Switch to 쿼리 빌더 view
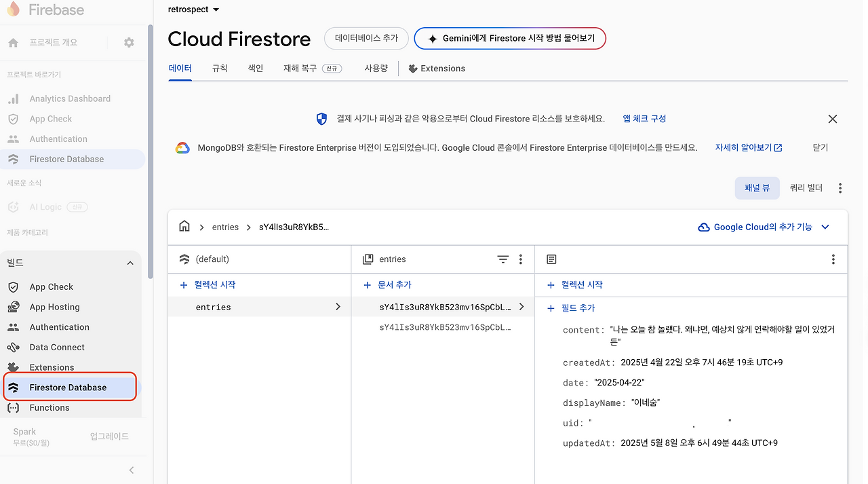The height and width of the screenshot is (484, 868). [806, 188]
